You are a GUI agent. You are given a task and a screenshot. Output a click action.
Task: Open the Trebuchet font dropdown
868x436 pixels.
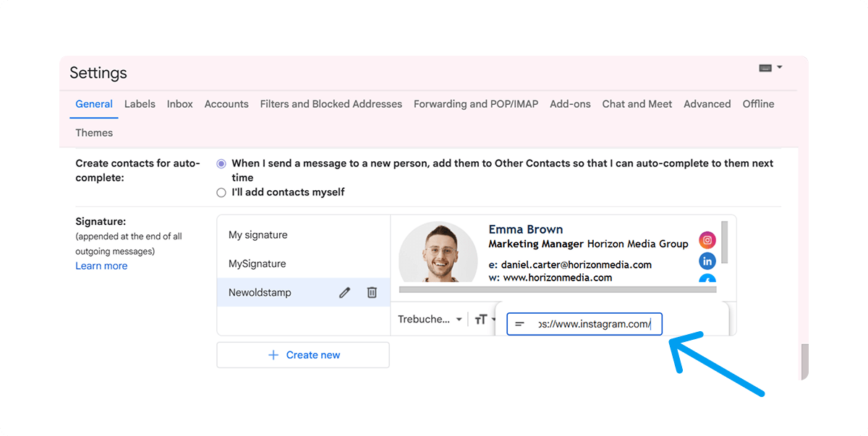430,318
